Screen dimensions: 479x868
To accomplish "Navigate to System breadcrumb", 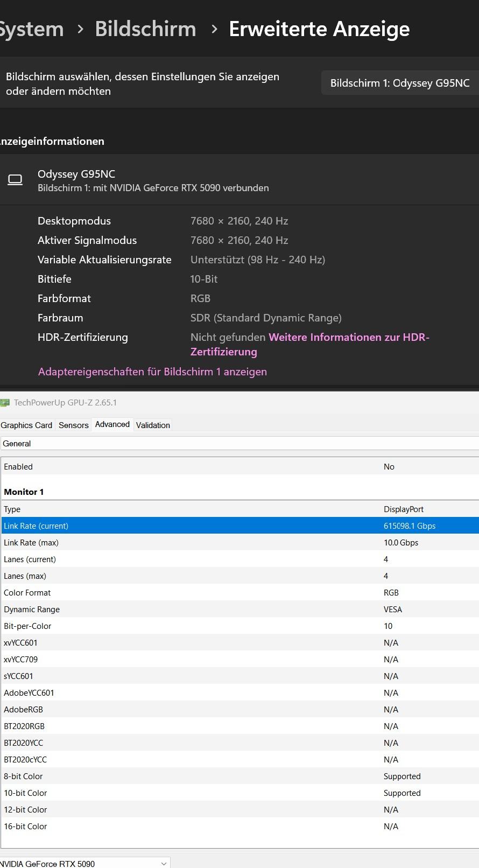I will (31, 29).
